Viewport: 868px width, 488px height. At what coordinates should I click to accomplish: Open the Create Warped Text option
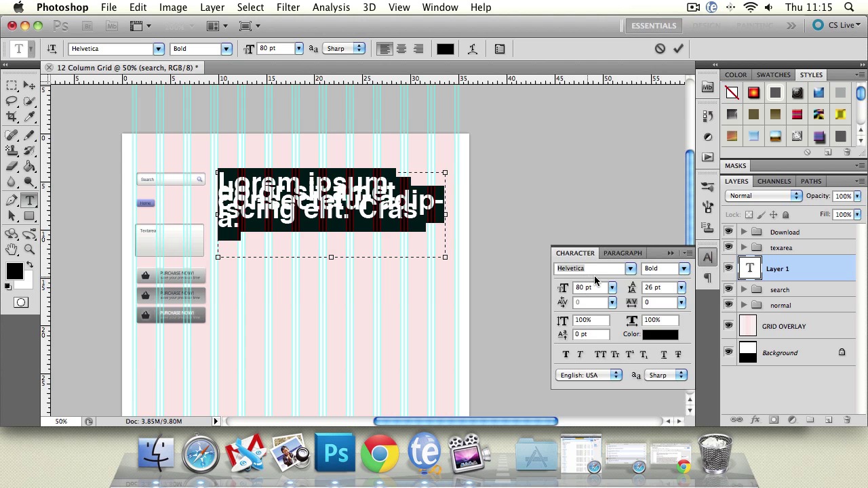click(x=473, y=49)
